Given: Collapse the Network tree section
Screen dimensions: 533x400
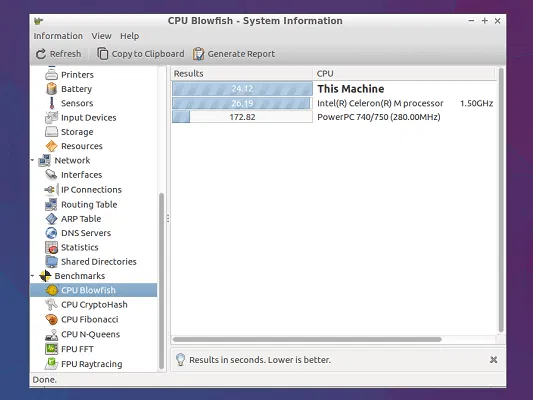Looking at the screenshot, I should click(x=33, y=160).
